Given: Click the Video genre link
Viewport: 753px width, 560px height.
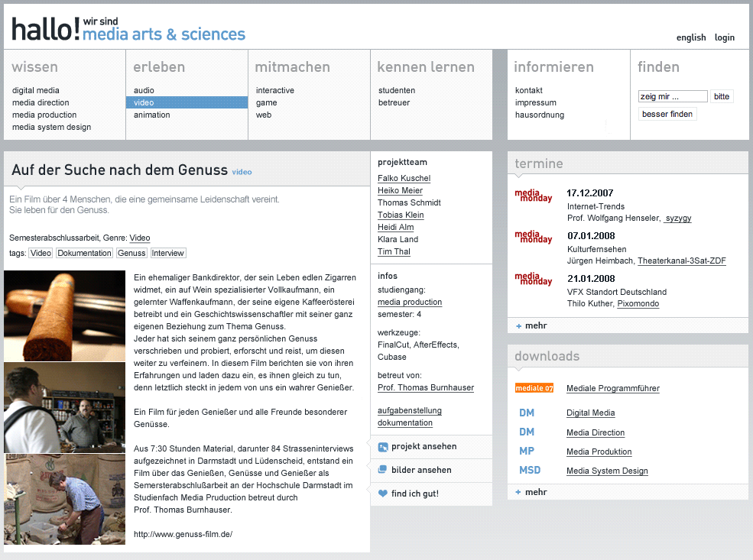Looking at the screenshot, I should click(140, 238).
